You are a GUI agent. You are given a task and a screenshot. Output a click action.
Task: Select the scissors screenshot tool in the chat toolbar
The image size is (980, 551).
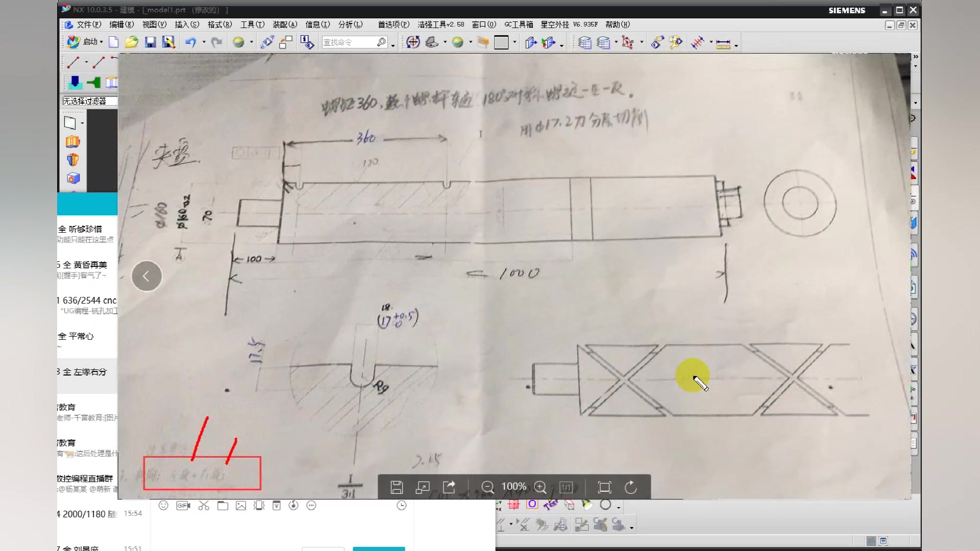pyautogui.click(x=204, y=505)
